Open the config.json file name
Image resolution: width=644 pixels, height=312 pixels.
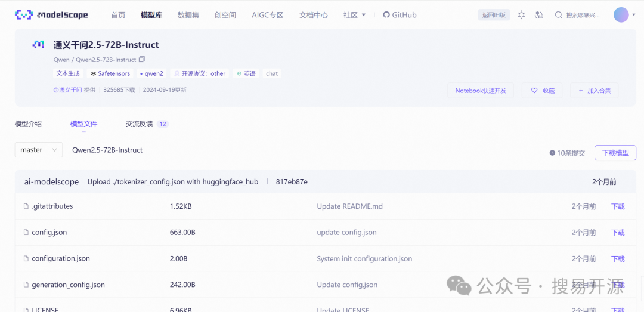(49, 232)
